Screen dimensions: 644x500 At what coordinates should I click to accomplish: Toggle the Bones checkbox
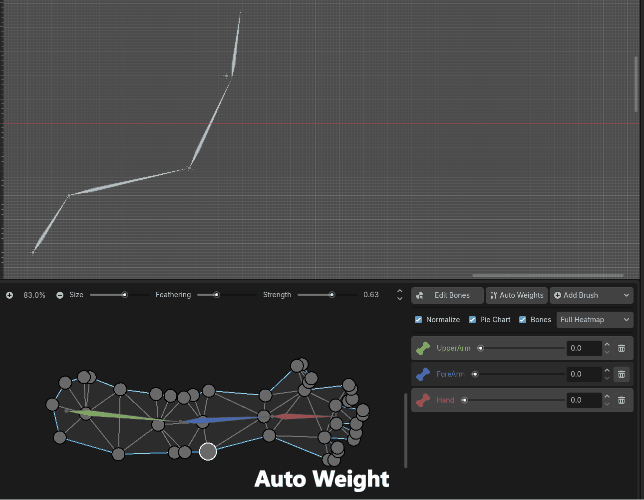[522, 320]
